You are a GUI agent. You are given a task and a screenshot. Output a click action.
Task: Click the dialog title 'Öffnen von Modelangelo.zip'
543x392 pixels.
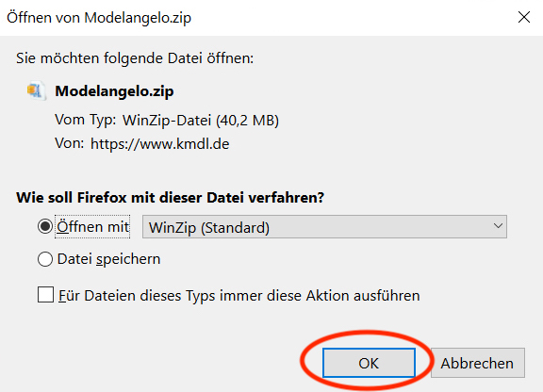coord(99,18)
